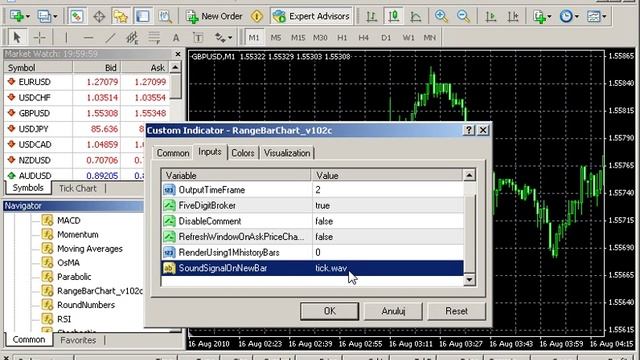Switch chart to MN timeframe
640x360 pixels.
(430, 38)
